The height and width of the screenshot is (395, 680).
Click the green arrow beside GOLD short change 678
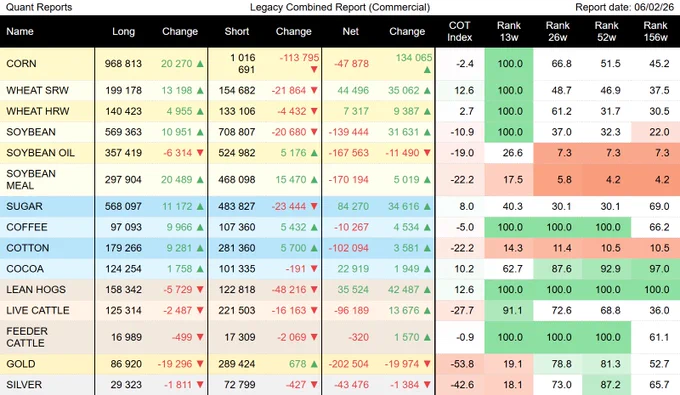[314, 364]
